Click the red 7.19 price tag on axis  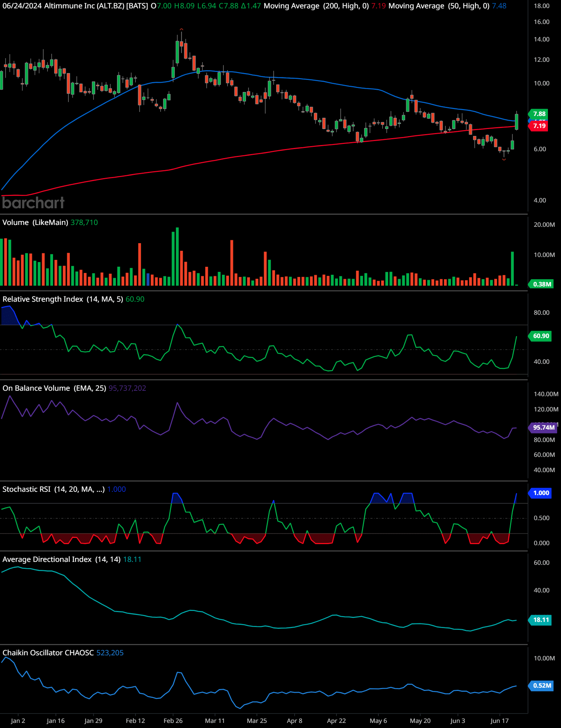coord(539,126)
